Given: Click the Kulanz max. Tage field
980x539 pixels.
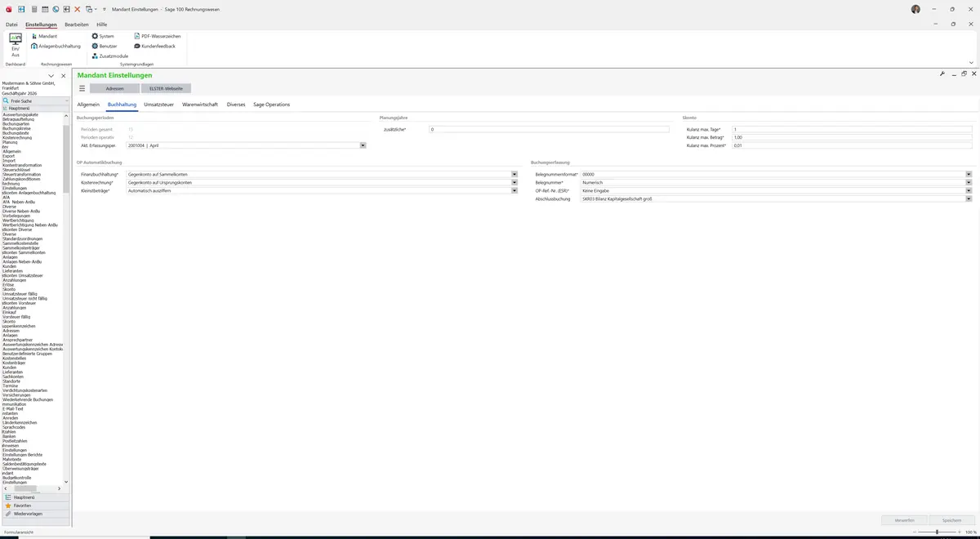Looking at the screenshot, I should pyautogui.click(x=853, y=129).
